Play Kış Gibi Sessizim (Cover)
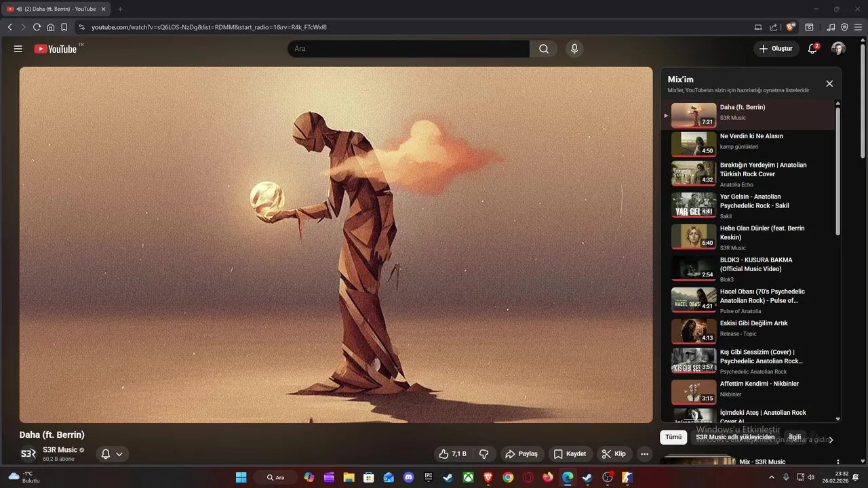The width and height of the screenshot is (868, 488). pyautogui.click(x=748, y=361)
